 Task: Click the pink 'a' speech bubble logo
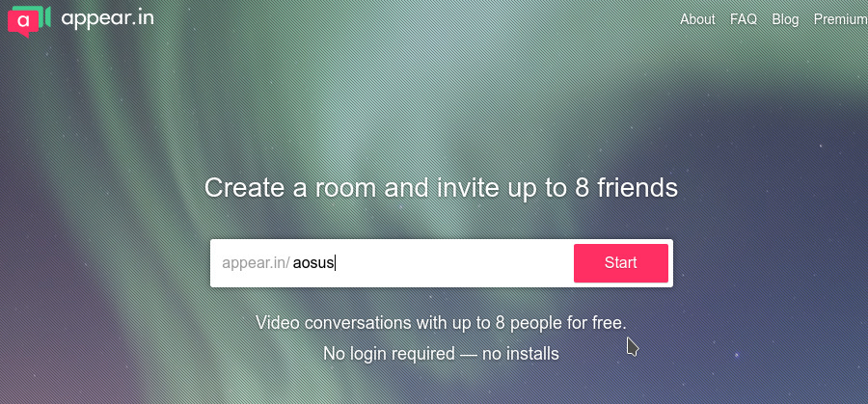(23, 23)
